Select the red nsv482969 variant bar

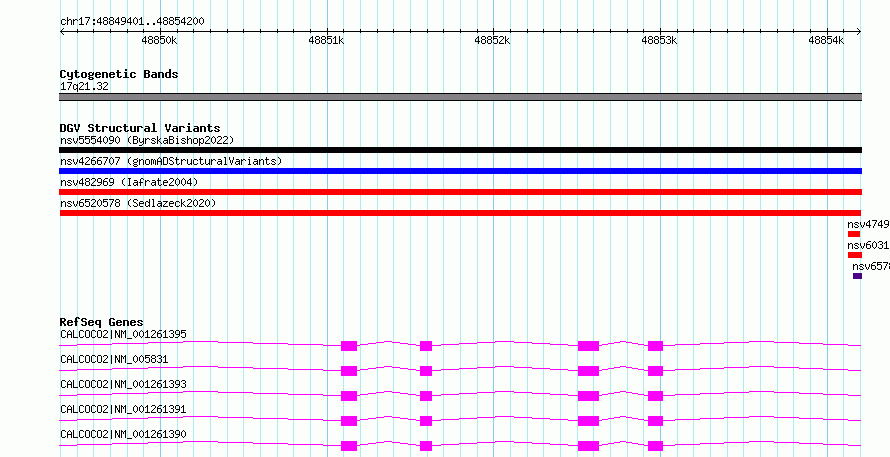[460, 192]
